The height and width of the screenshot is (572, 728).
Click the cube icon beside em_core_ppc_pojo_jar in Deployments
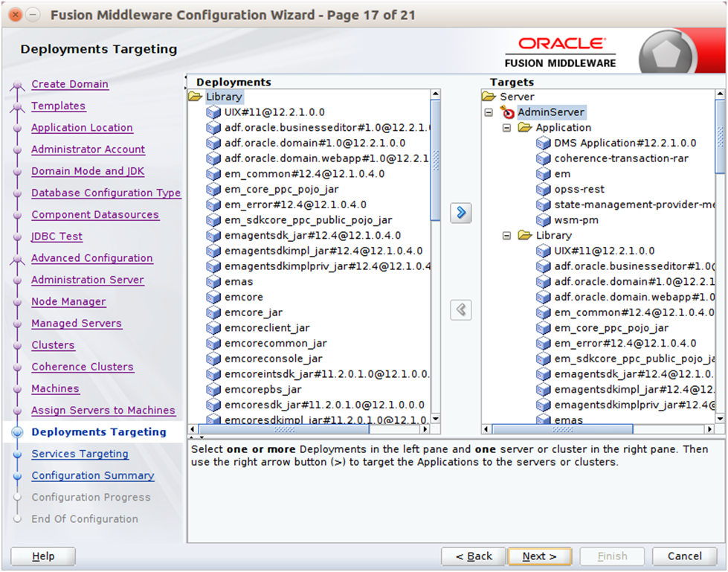click(213, 190)
